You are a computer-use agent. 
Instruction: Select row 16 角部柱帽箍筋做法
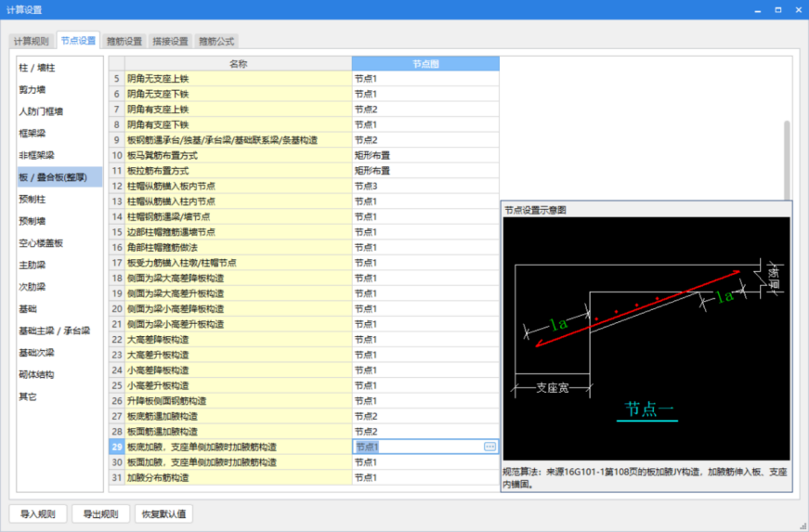tap(239, 248)
